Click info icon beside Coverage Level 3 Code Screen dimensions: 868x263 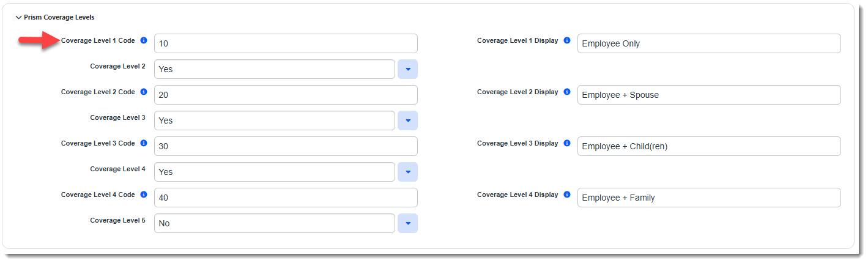pos(144,143)
